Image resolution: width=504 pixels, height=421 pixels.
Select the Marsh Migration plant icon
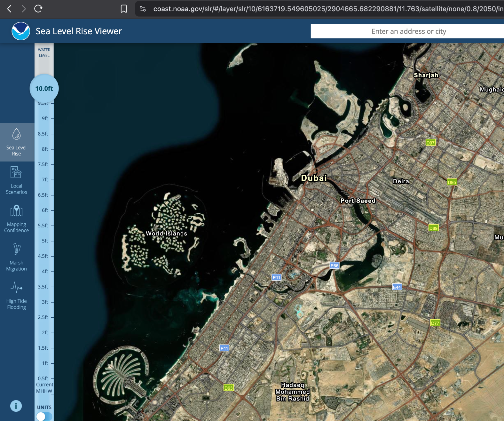click(x=16, y=249)
